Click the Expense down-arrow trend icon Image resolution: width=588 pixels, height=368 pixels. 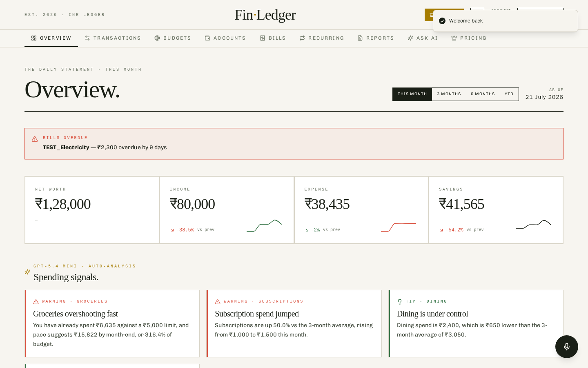point(307,230)
